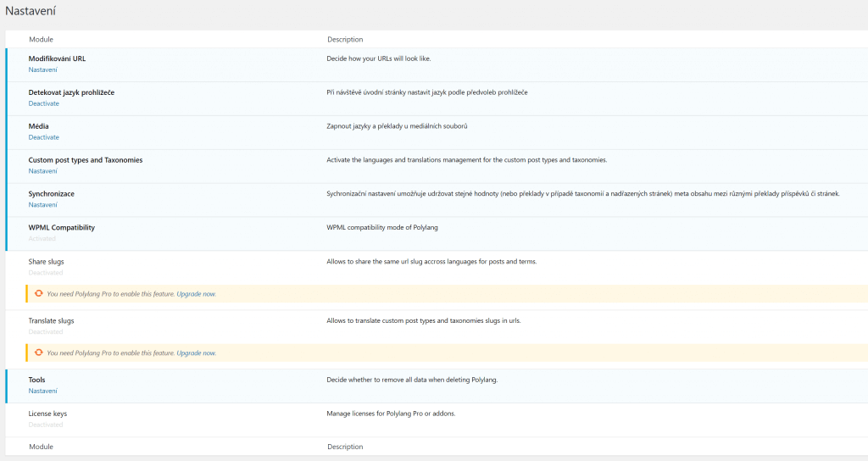Screen dimensions: 868x461
Task: Click the refresh icon in Share slugs notice
Action: 39,293
